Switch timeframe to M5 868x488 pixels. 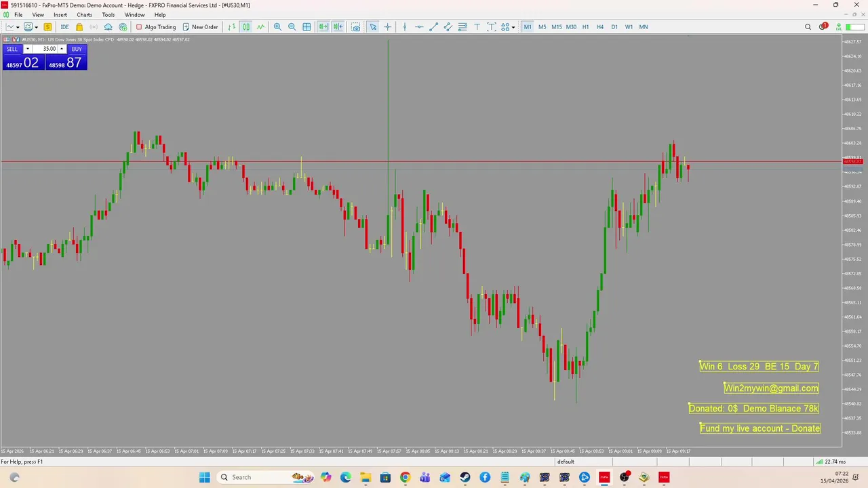542,27
